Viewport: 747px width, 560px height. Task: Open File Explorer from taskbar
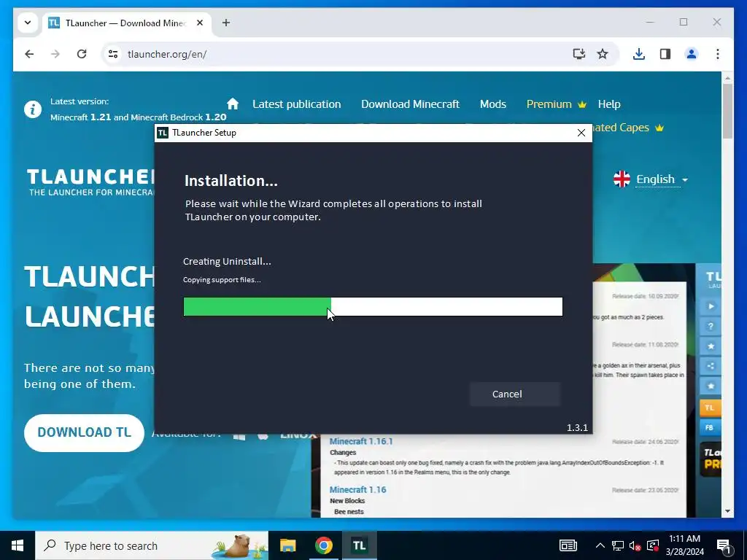click(287, 545)
